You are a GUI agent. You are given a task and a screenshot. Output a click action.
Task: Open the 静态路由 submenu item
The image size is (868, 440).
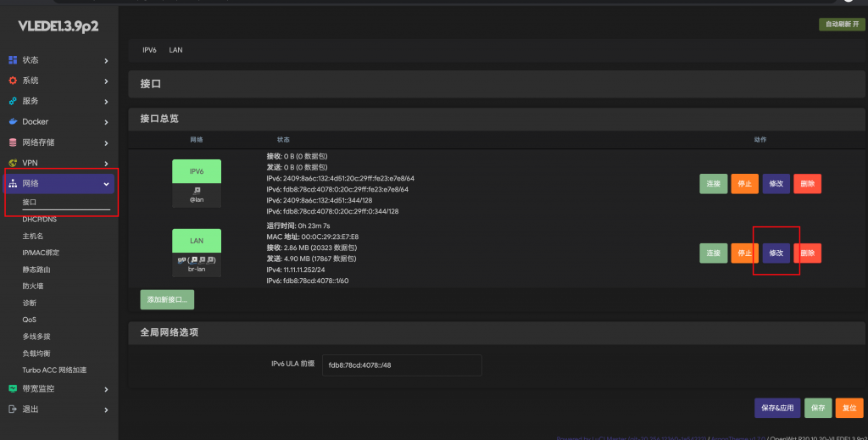(x=36, y=270)
